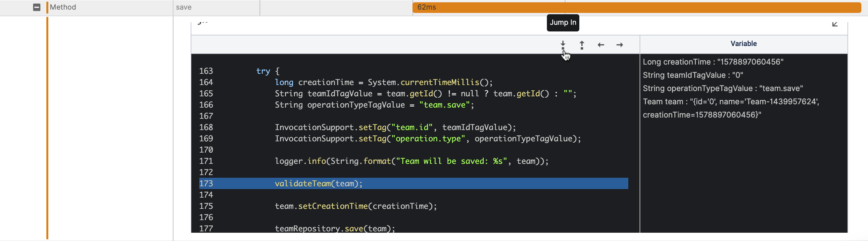Select the Variable column header
The height and width of the screenshot is (241, 868).
(x=743, y=43)
